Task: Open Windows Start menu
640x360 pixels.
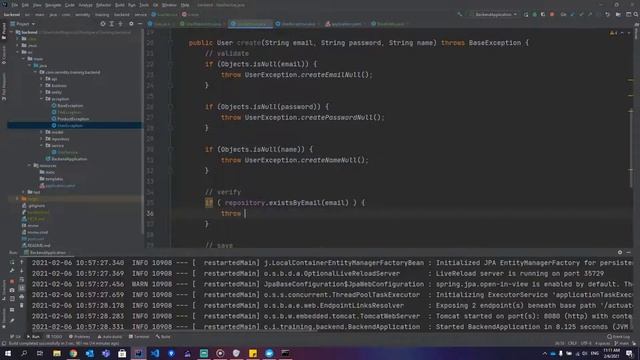Action: click(8, 353)
